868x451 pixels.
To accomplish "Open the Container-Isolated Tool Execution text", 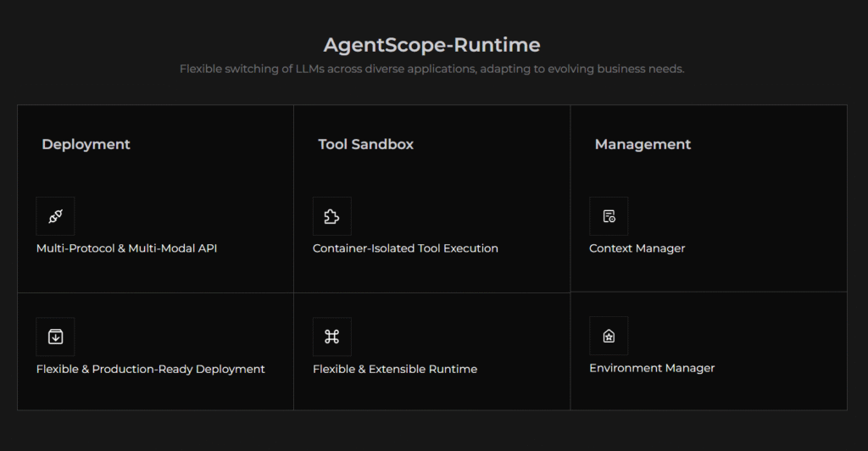I will (x=405, y=248).
